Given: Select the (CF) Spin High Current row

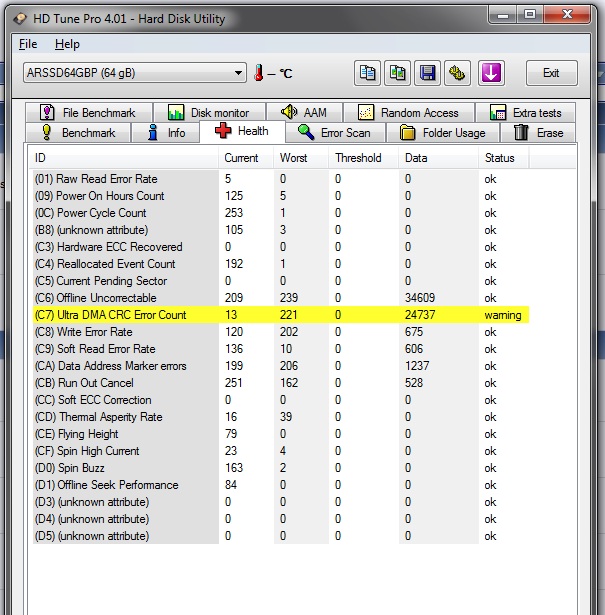Looking at the screenshot, I should [x=281, y=451].
